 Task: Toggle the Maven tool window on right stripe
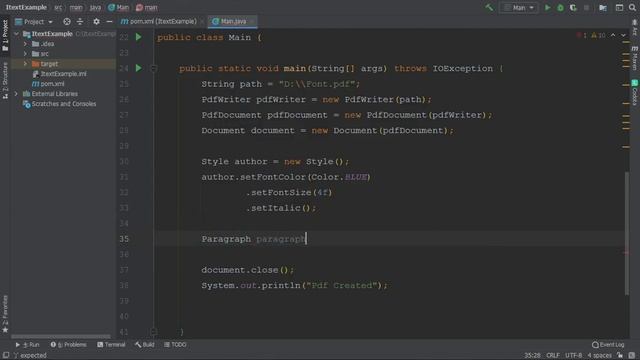point(635,58)
